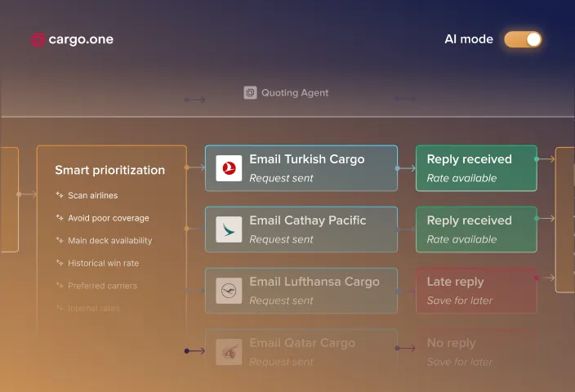Screen dimensions: 575x392
Task: Click the Smart prioritization heading
Action: tap(110, 170)
